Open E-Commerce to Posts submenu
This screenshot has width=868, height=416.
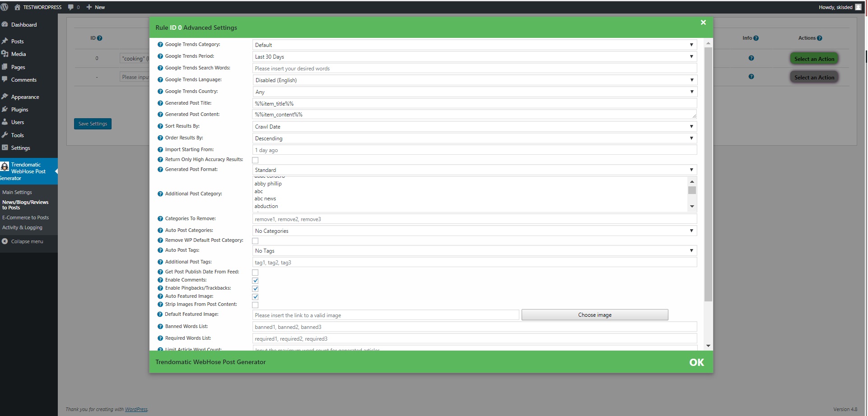25,217
